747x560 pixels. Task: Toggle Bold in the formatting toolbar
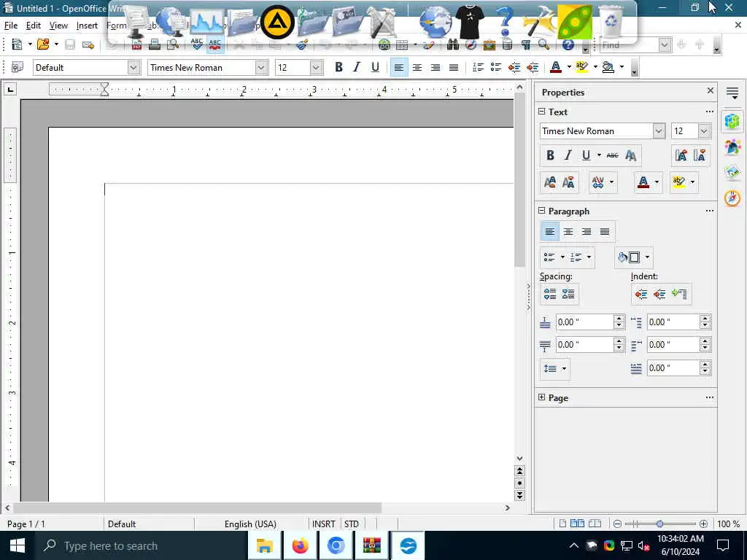point(338,67)
